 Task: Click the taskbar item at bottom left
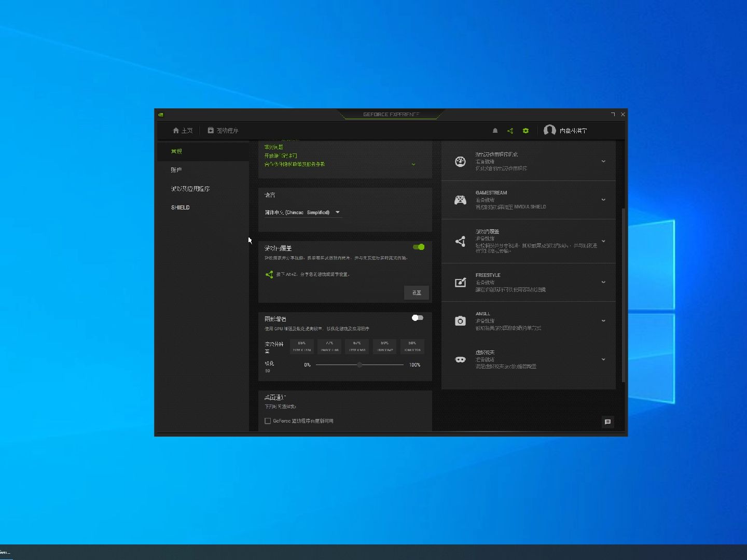[x=6, y=552]
